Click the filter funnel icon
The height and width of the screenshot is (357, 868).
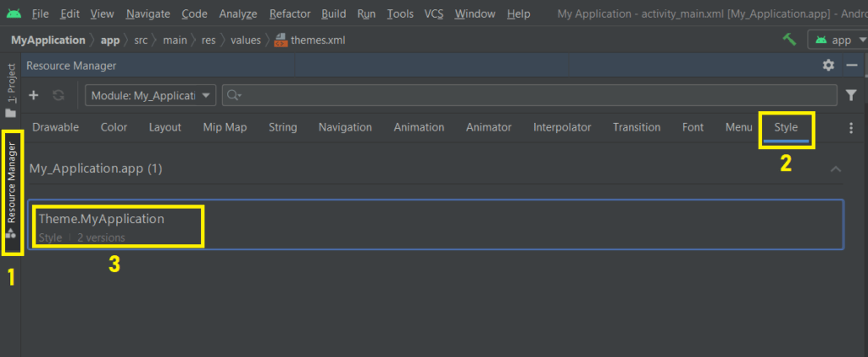click(x=851, y=95)
